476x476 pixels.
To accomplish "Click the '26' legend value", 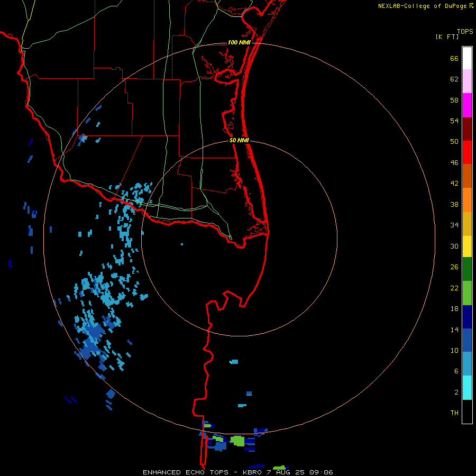I will [454, 267].
